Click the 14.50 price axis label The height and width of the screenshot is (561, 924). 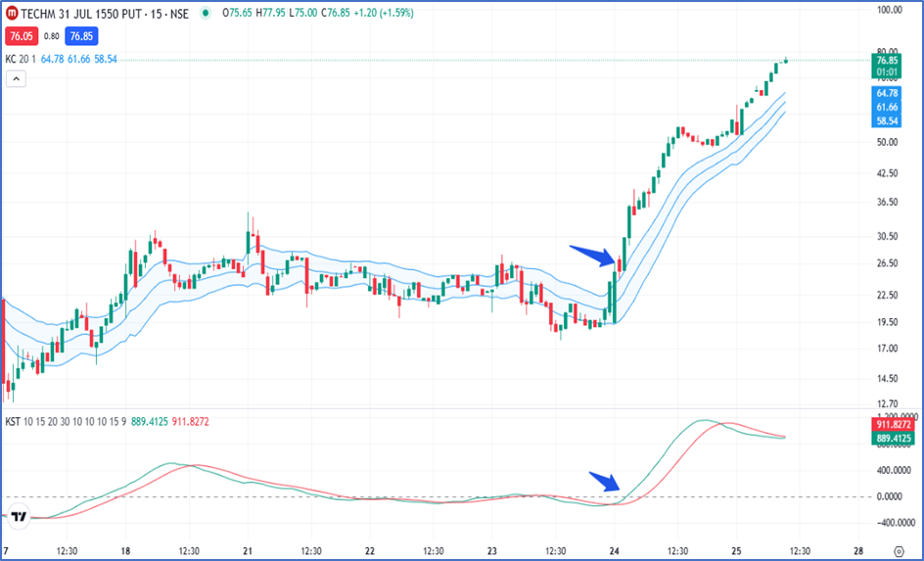point(887,378)
